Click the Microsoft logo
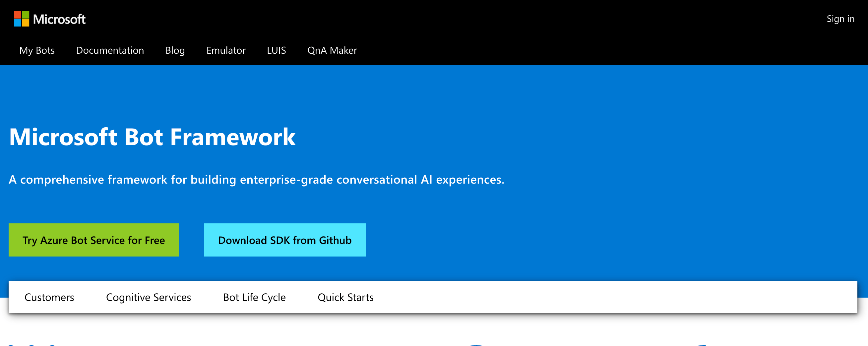 (49, 19)
